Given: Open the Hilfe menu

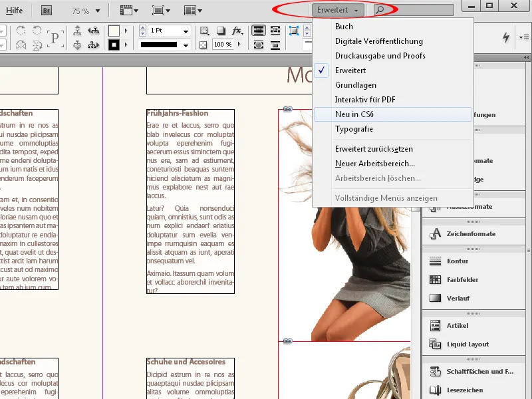Looking at the screenshot, I should (15, 10).
